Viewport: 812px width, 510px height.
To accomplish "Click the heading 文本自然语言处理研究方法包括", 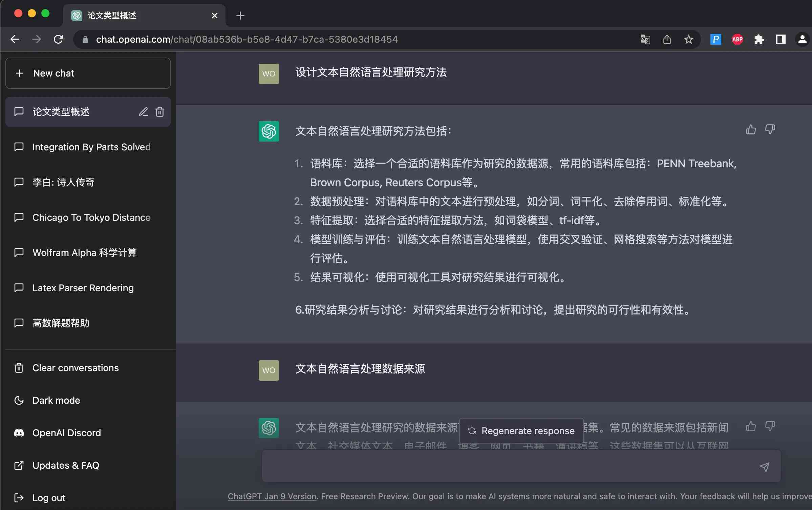I will pos(373,131).
